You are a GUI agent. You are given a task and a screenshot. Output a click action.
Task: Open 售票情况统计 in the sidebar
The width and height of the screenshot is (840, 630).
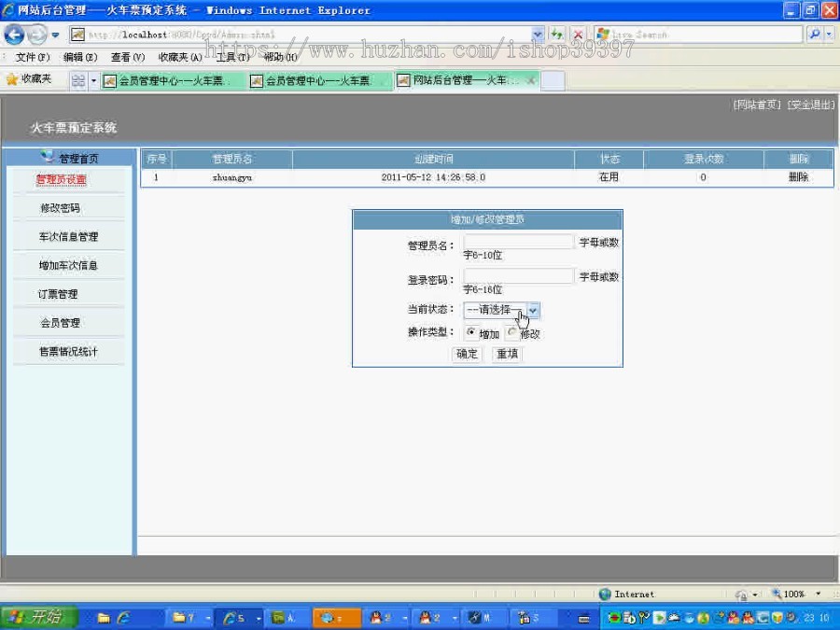click(x=68, y=352)
